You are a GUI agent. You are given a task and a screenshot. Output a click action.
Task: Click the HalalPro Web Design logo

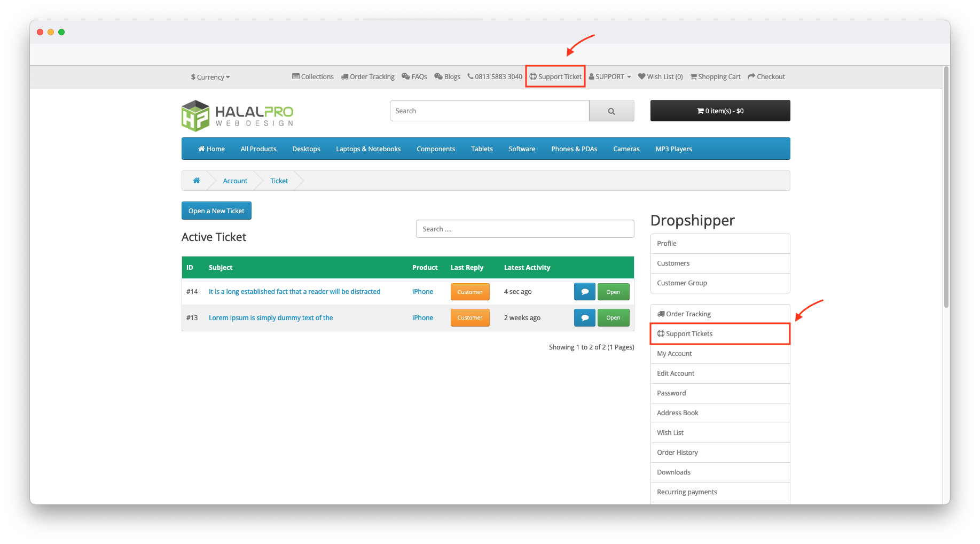(238, 115)
